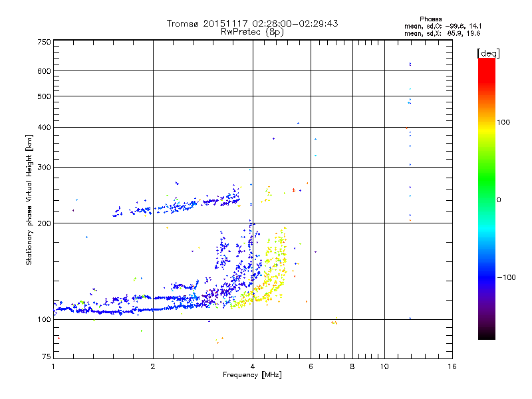
Task: Click the y-axis tick label "75"
Action: 47,356
